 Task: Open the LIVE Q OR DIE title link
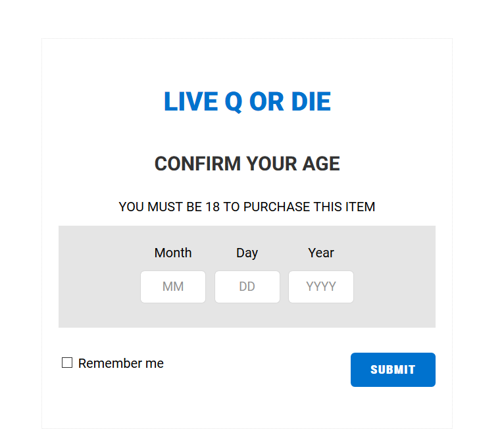[x=247, y=101]
